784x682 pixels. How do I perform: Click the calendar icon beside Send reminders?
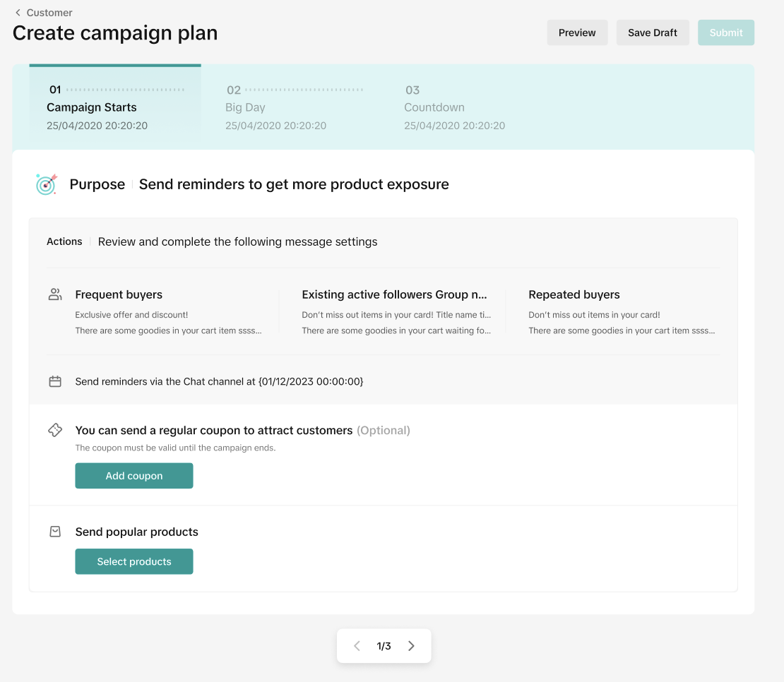coord(55,381)
